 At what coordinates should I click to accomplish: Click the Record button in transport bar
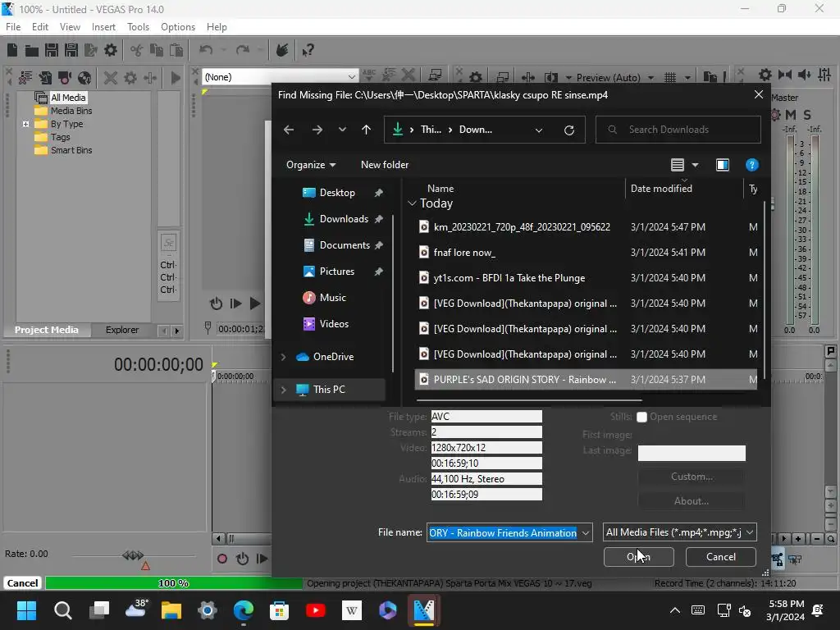point(221,559)
